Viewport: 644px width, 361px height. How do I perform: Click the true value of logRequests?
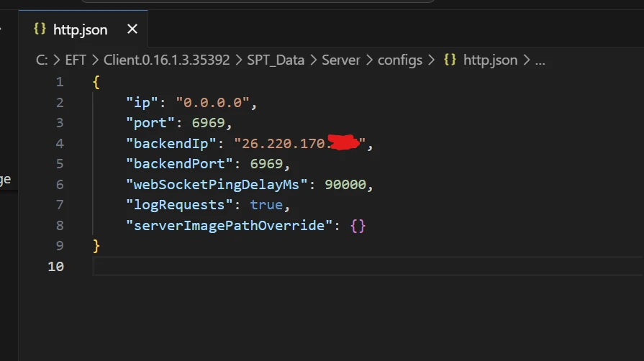(266, 206)
